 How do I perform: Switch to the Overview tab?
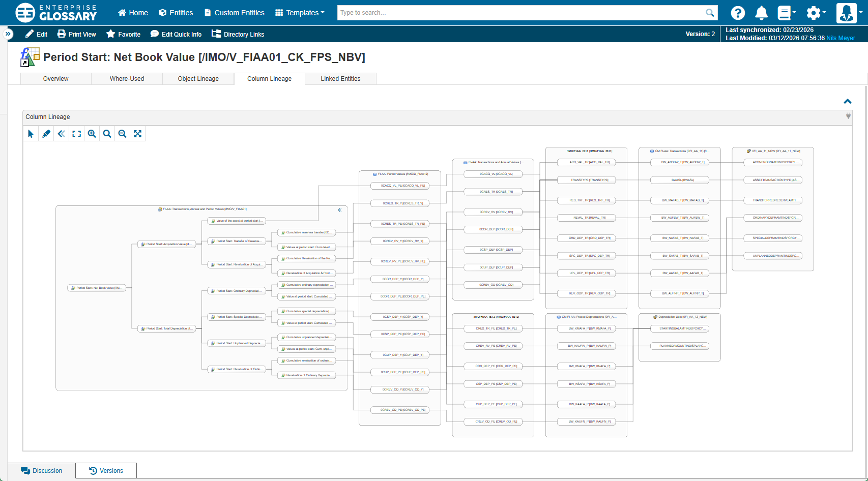point(56,79)
